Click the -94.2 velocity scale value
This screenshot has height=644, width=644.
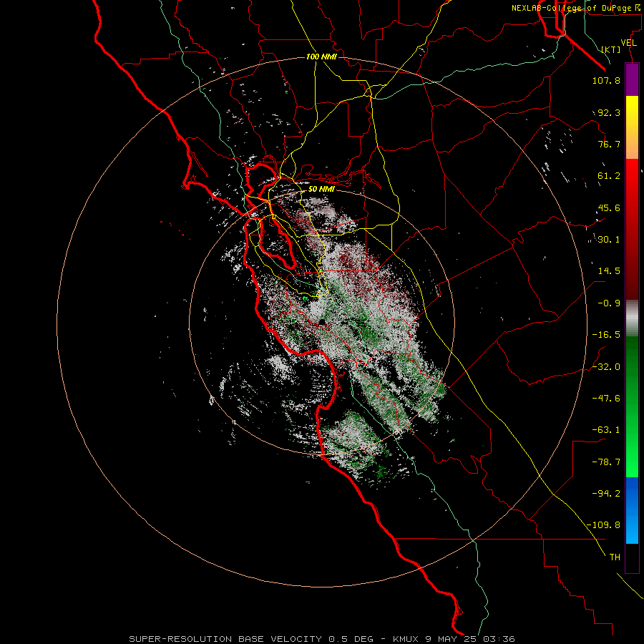click(x=606, y=494)
